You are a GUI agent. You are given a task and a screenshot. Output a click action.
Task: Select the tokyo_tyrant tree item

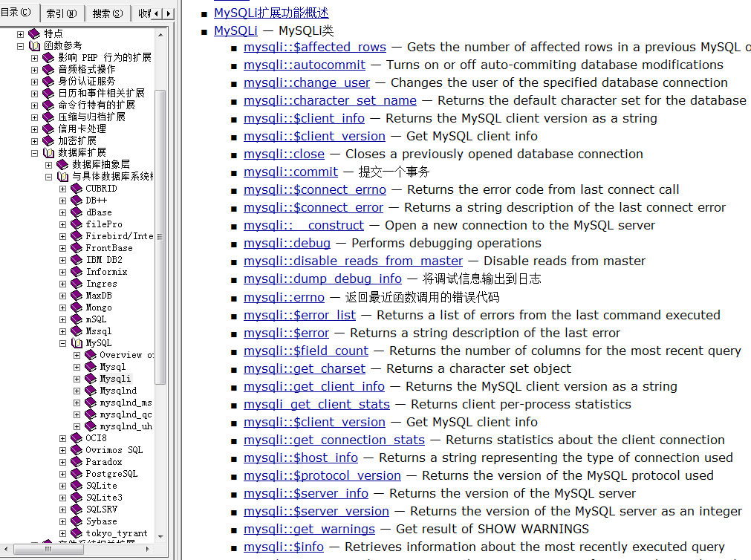pyautogui.click(x=117, y=533)
